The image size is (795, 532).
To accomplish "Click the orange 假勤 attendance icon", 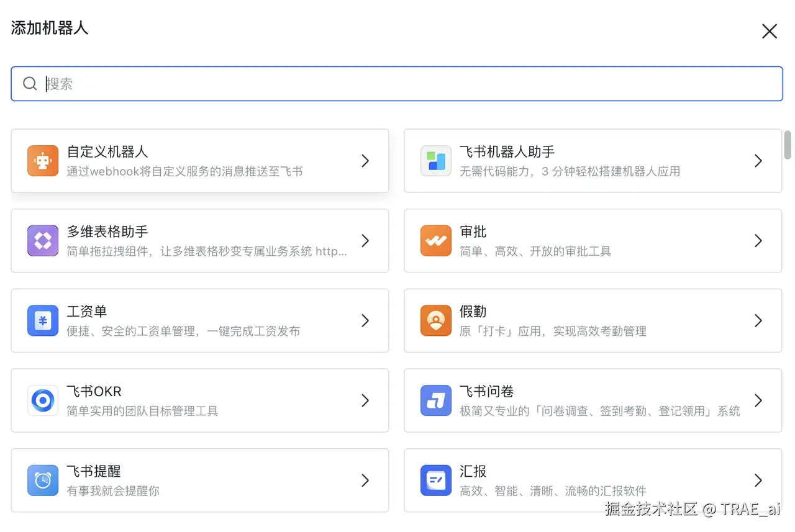I will 435,321.
